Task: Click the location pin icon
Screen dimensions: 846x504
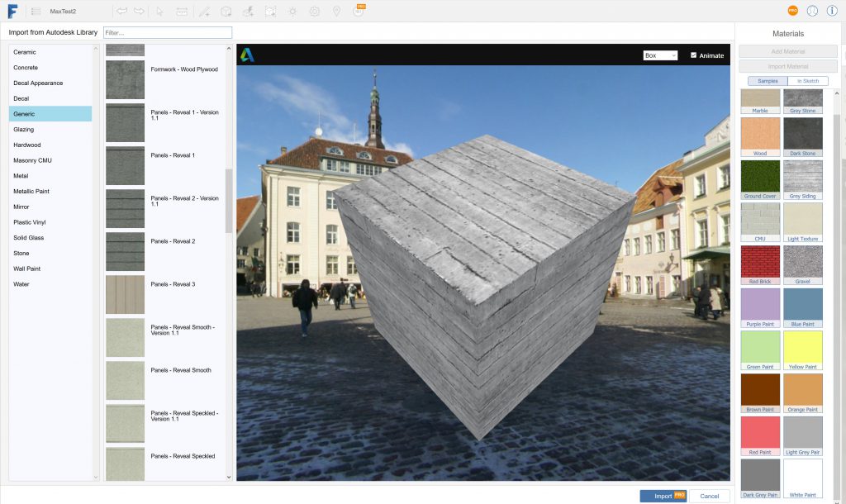Action: tap(336, 12)
